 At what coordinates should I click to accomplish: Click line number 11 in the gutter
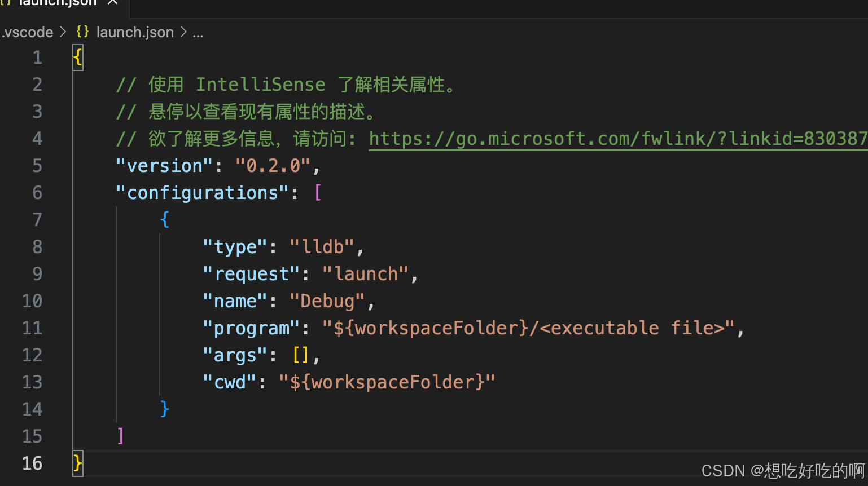tap(32, 328)
